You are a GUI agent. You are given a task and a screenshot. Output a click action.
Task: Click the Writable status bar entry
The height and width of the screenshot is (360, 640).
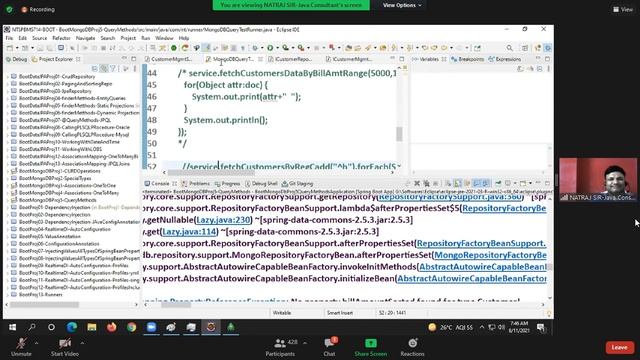(x=282, y=313)
